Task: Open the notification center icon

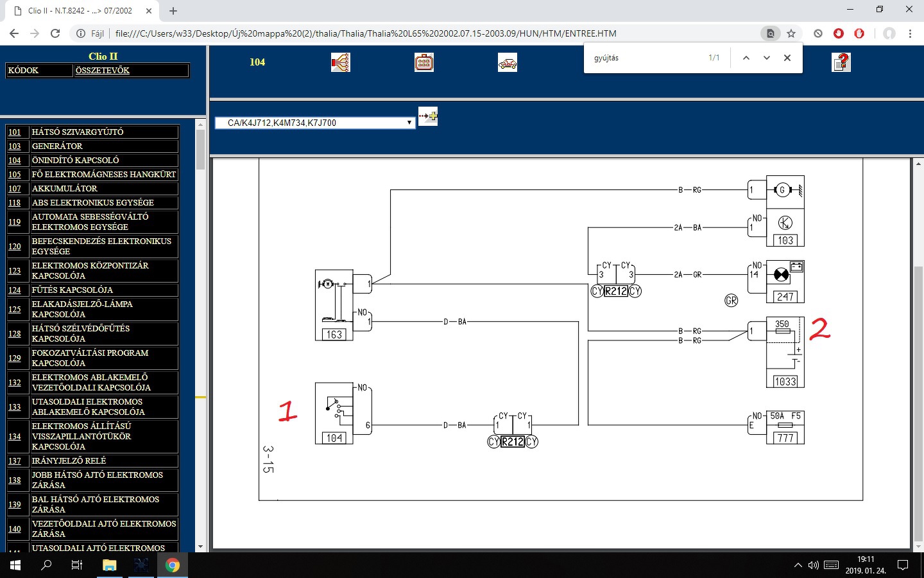Action: (903, 565)
